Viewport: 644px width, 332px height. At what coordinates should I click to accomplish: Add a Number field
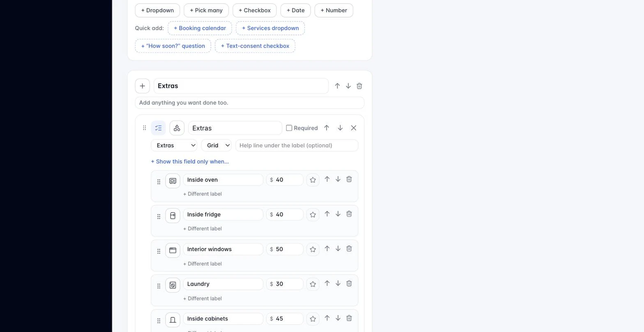pyautogui.click(x=334, y=10)
